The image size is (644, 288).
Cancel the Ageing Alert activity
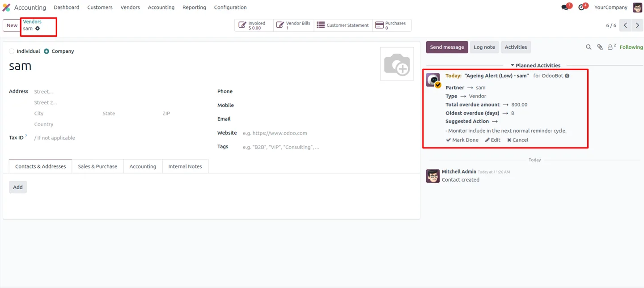click(517, 140)
